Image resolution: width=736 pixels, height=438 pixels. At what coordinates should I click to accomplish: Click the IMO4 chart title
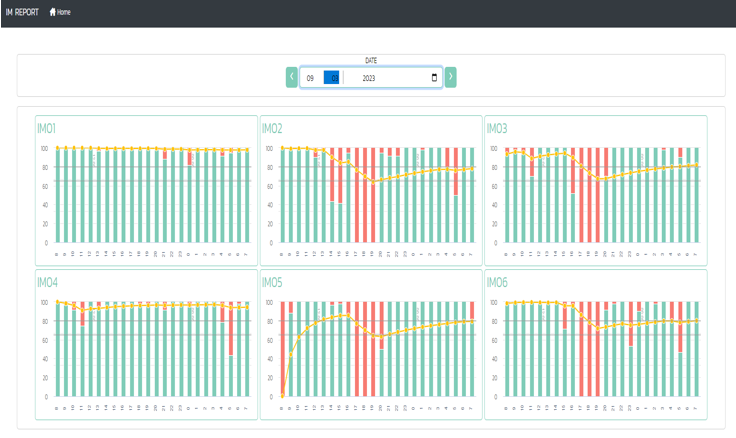coord(47,283)
